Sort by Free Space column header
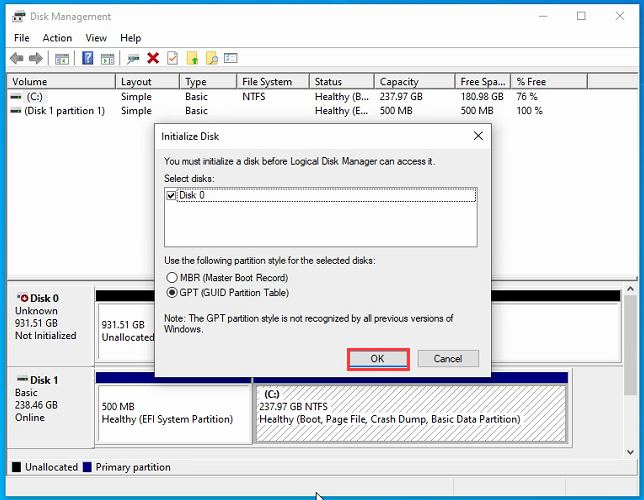The height and width of the screenshot is (500, 644). tap(483, 81)
